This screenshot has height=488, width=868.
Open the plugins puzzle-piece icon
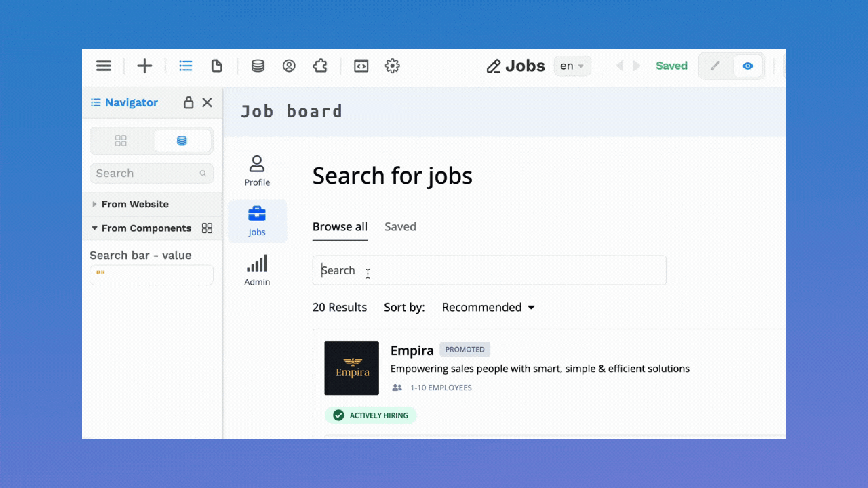pos(319,66)
